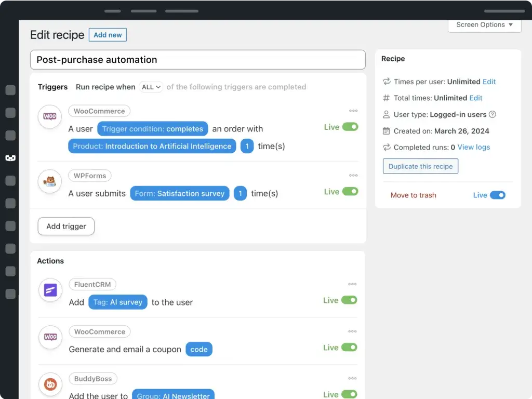
Task: Click Duplicate this recipe button
Action: click(420, 166)
